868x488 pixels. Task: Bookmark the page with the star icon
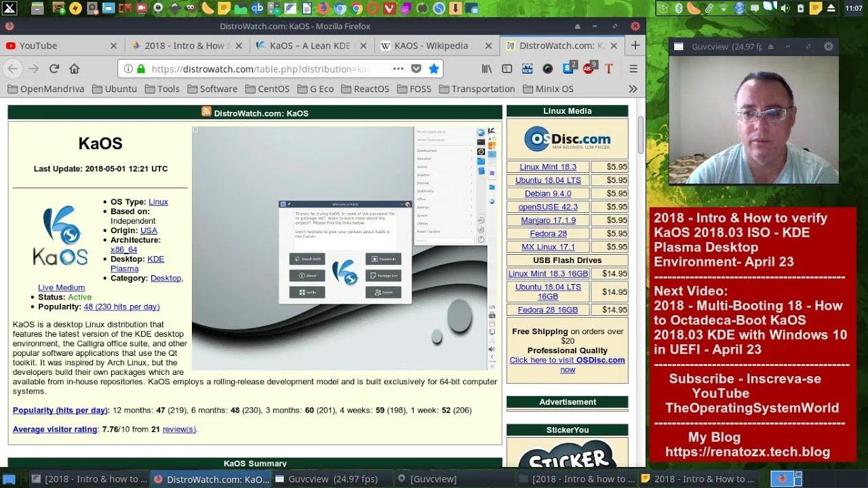(434, 68)
